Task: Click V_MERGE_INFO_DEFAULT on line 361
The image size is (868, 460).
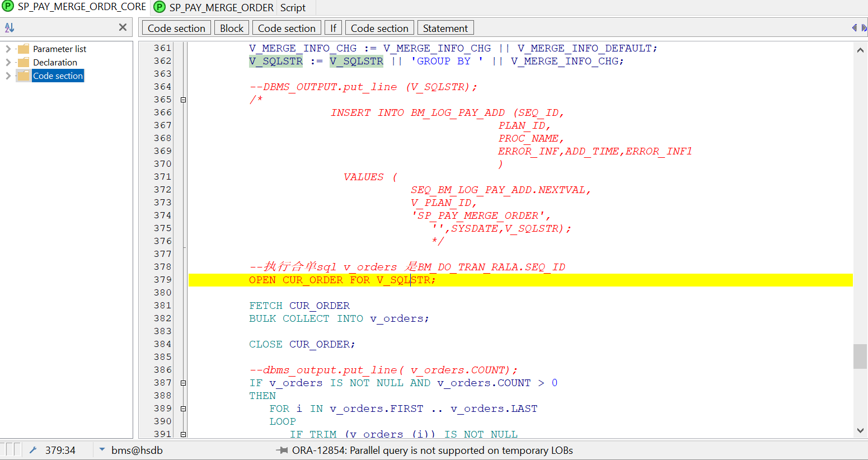Action: click(x=584, y=48)
